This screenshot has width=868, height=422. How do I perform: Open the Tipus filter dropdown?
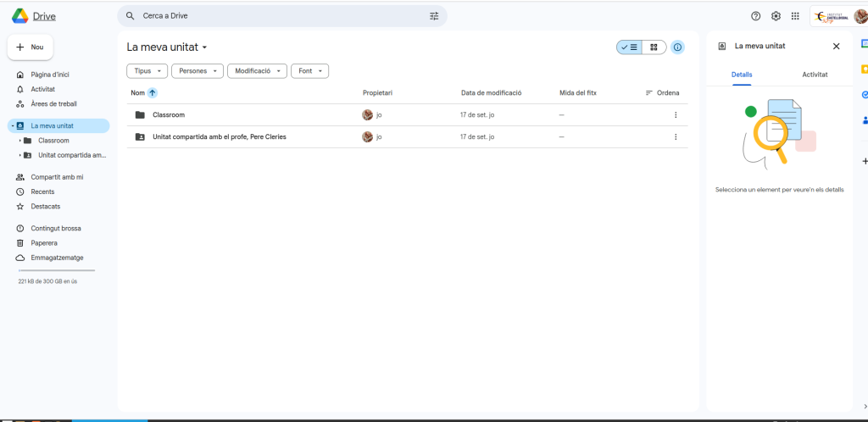(147, 71)
